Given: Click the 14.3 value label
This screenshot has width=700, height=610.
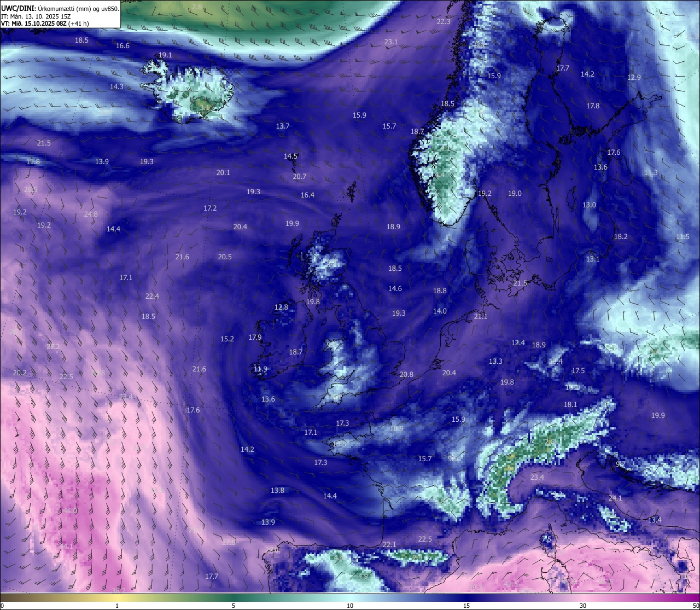Looking at the screenshot, I should pos(116,87).
